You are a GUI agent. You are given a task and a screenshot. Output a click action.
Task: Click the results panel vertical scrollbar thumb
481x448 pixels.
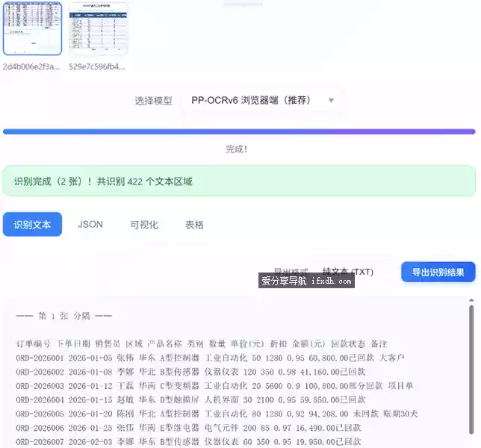(471, 370)
